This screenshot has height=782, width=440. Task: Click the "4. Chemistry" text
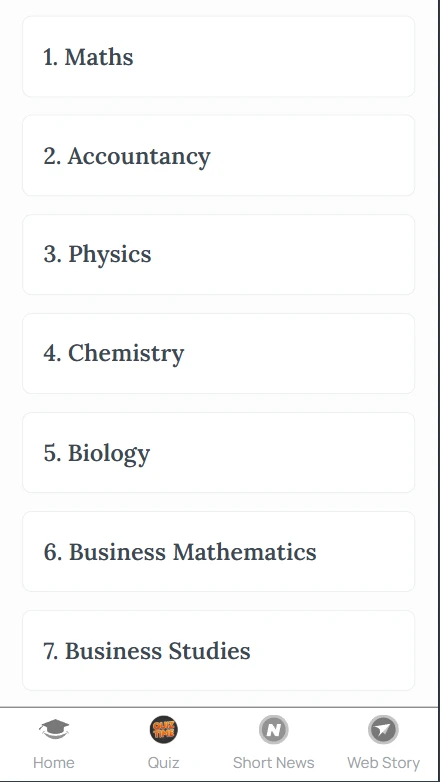coord(114,354)
